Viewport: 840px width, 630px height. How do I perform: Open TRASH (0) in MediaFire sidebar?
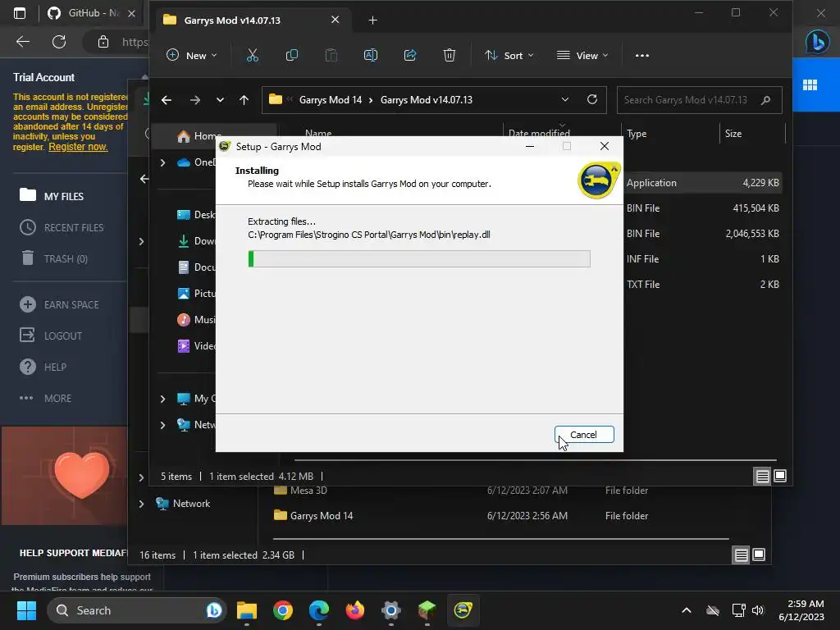(54, 258)
